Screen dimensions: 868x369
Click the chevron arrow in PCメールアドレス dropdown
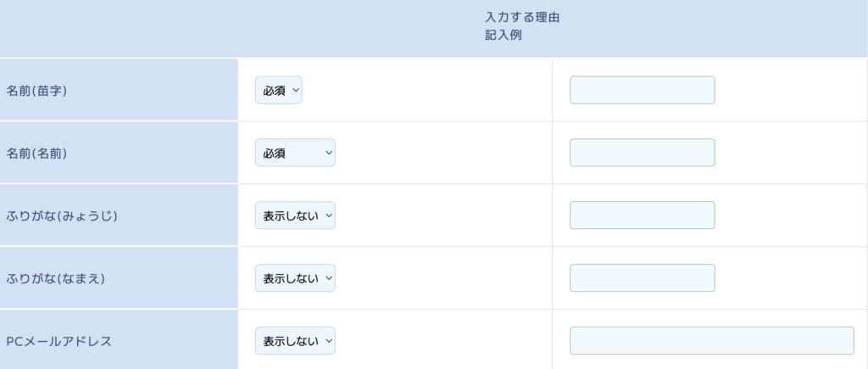328,341
